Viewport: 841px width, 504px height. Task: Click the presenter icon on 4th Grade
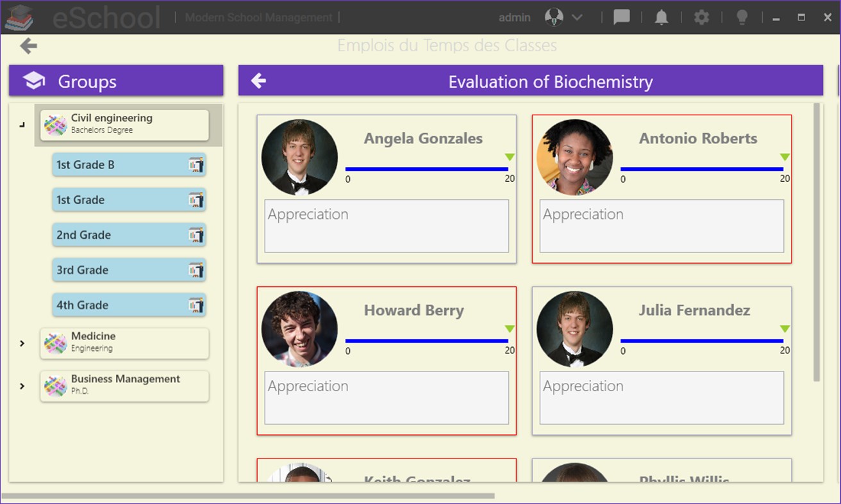point(197,305)
